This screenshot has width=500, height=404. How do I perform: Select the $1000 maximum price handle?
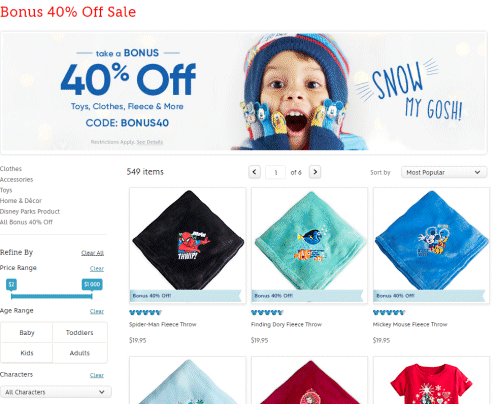[92, 284]
